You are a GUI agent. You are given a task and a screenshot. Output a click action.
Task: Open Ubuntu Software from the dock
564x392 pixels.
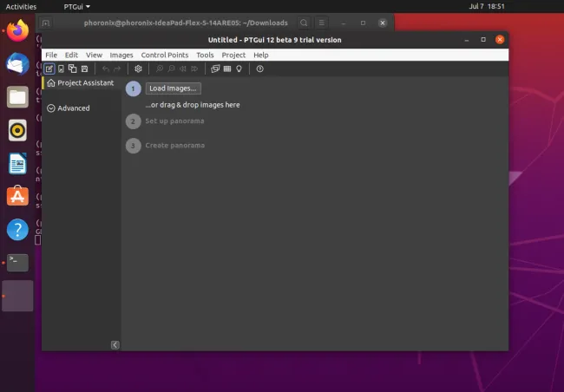(17, 196)
